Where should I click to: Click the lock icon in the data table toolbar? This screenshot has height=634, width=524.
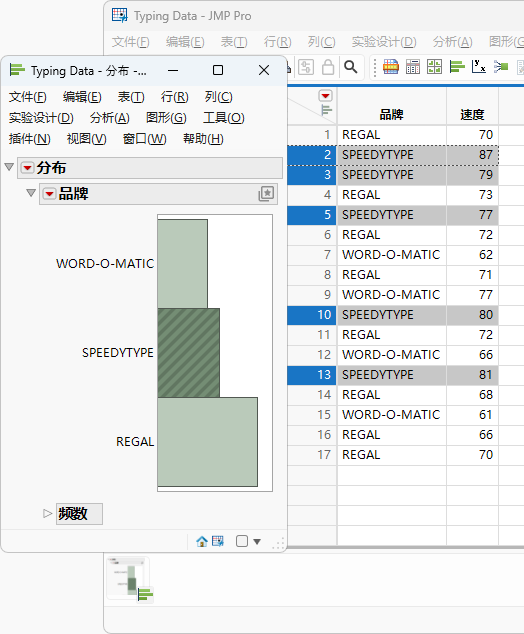328,67
